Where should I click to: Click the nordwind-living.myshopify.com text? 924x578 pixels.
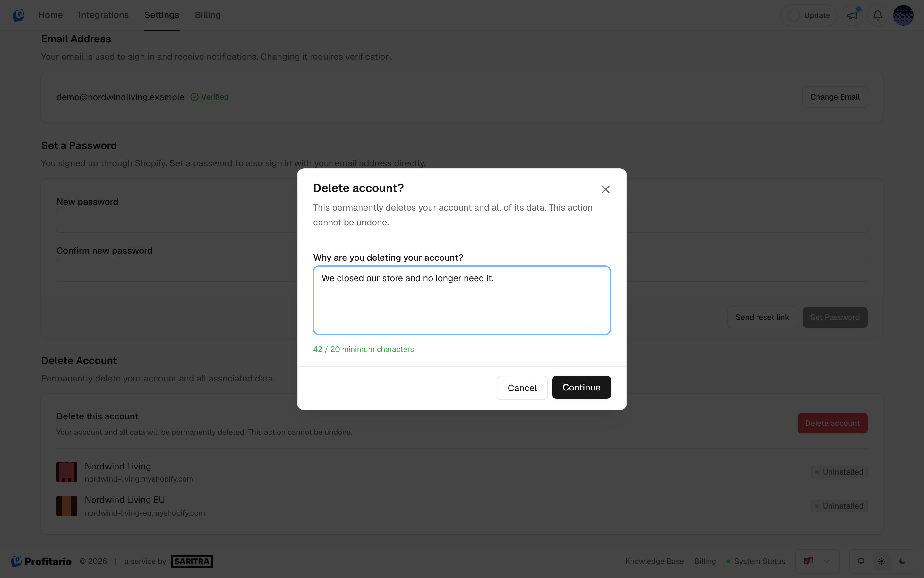tap(139, 479)
